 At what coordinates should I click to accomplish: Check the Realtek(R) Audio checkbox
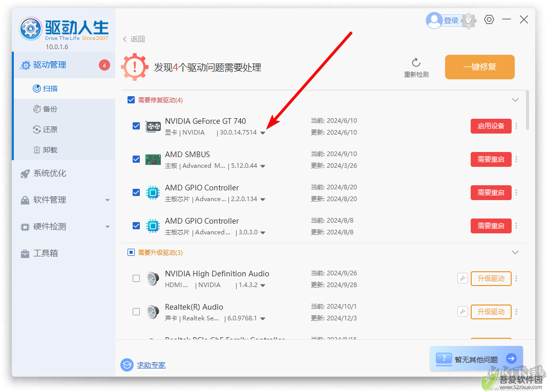(x=136, y=312)
